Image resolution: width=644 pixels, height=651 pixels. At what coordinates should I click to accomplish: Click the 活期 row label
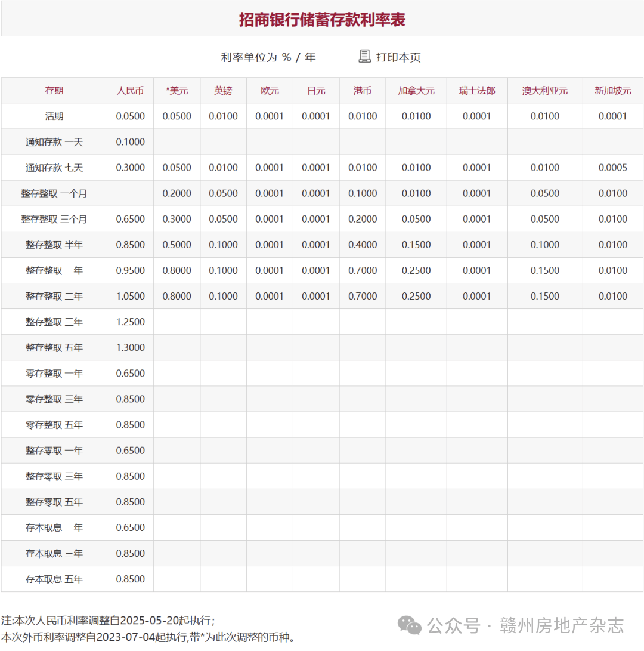(54, 116)
